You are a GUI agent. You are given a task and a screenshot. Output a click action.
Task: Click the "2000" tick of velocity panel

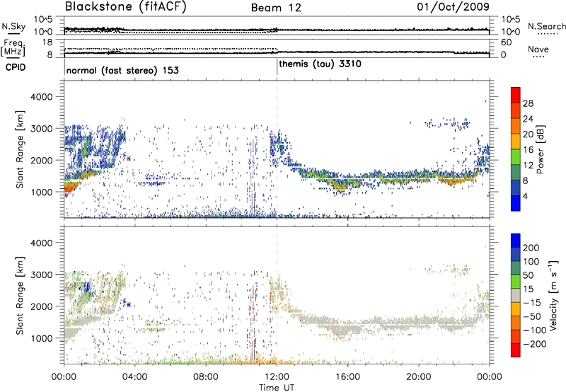pyautogui.click(x=41, y=306)
